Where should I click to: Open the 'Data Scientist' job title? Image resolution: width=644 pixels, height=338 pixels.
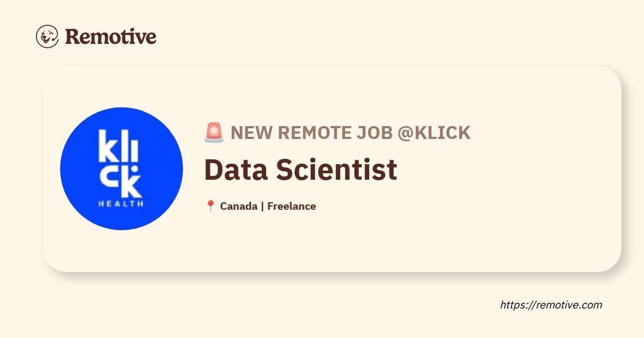(x=301, y=169)
